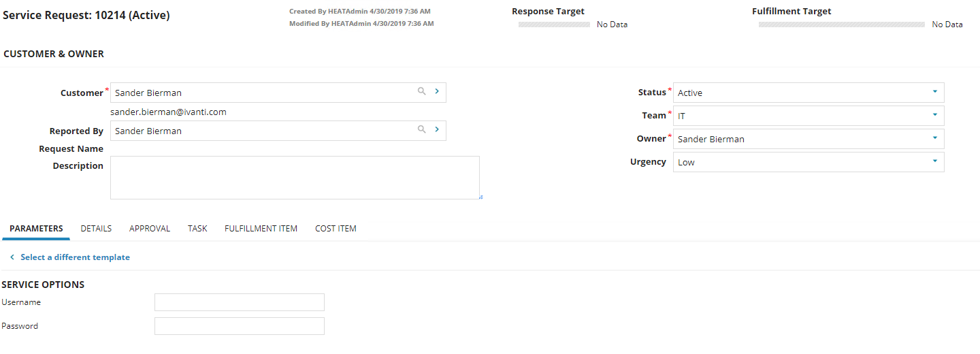
Task: Click the Response Target progress bar
Action: pyautogui.click(x=554, y=25)
